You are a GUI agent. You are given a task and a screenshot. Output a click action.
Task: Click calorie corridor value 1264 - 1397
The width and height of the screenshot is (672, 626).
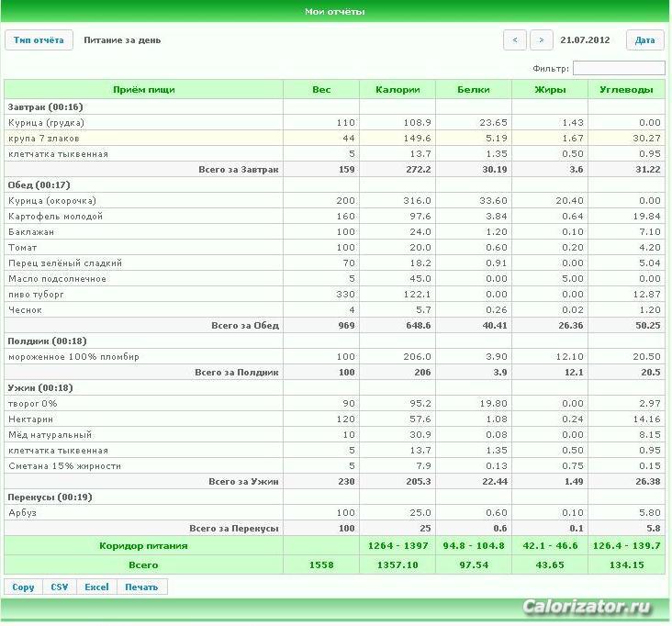398,546
